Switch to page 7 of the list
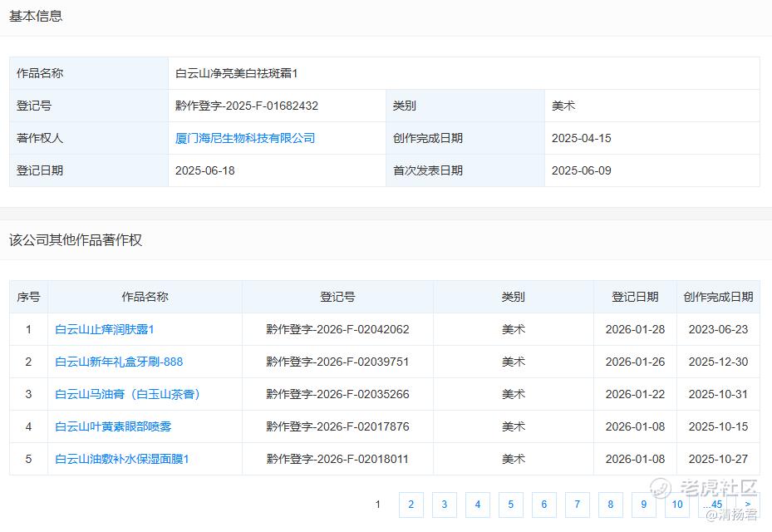The width and height of the screenshot is (772, 532). (577, 505)
